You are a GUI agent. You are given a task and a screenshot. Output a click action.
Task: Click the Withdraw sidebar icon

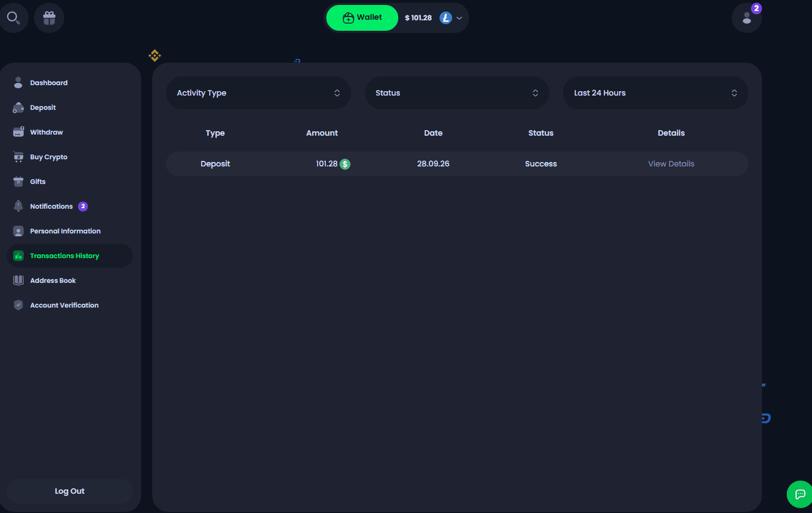[x=18, y=132]
